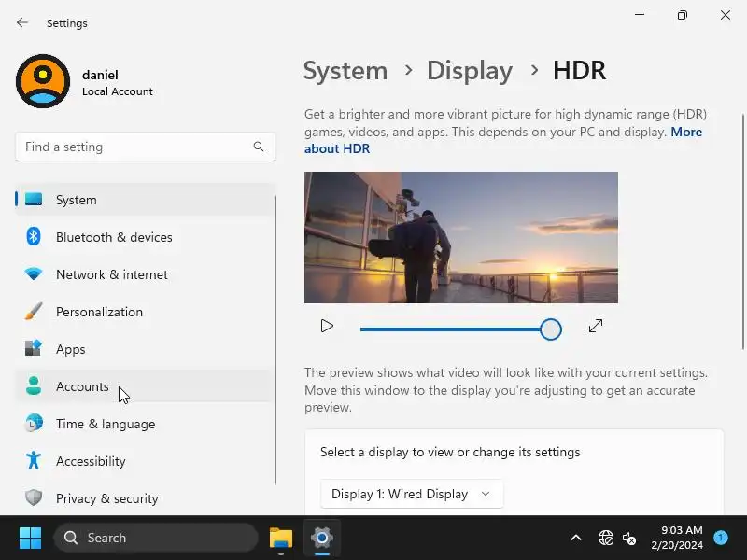Open Bluetooth & devices via Bluetooth icon
This screenshot has width=747, height=560.
34,236
